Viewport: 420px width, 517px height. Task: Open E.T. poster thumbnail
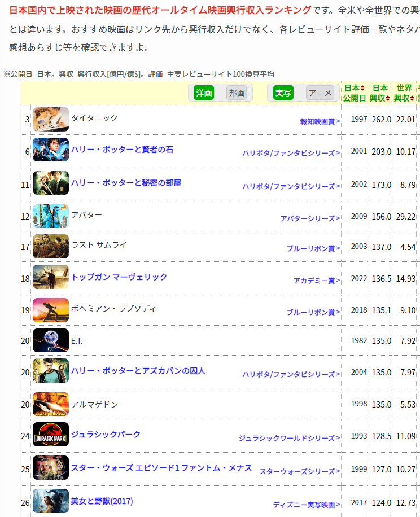pos(51,340)
